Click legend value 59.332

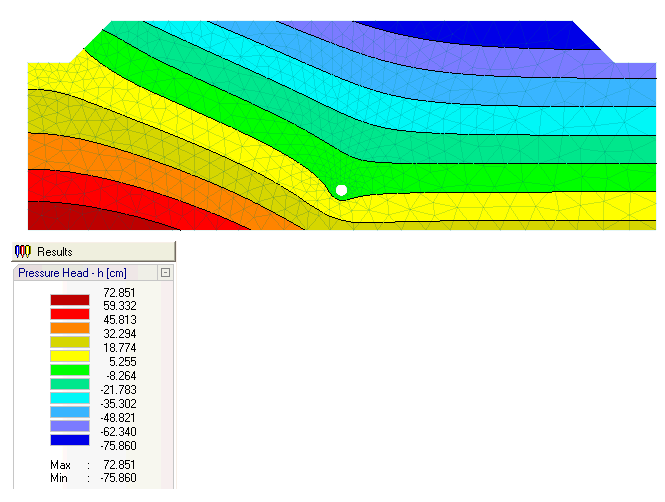click(120, 306)
